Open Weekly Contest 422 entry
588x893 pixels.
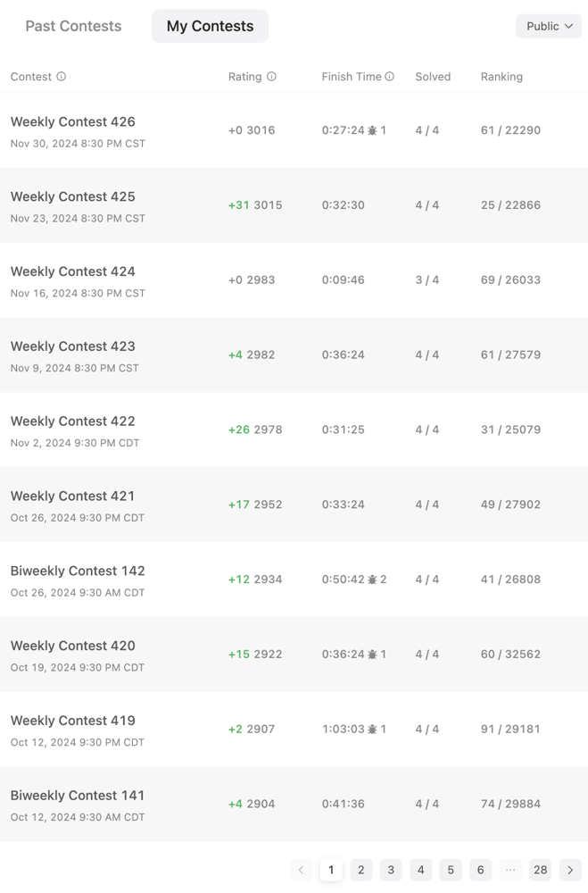coord(73,421)
